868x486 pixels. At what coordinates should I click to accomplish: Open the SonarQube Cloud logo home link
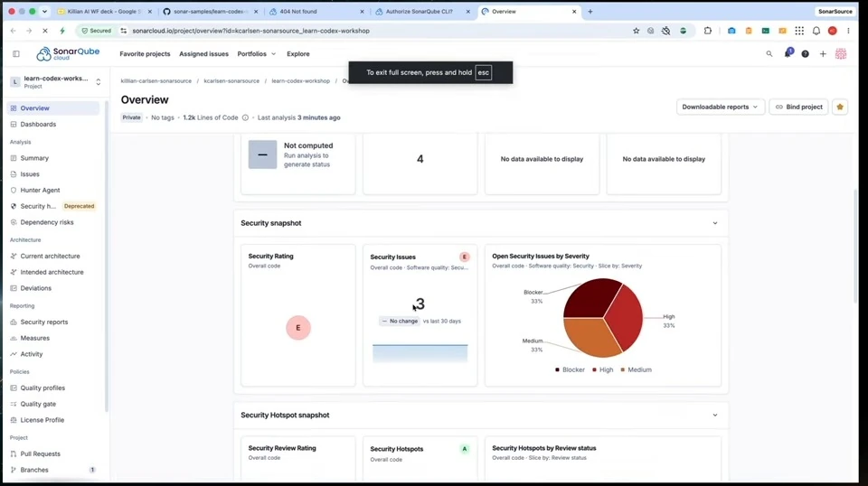pos(68,53)
